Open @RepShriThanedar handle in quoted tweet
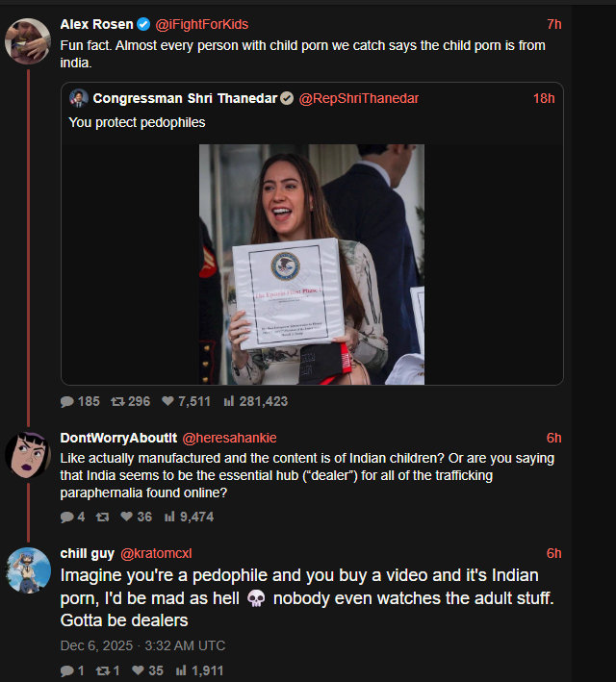This screenshot has width=616, height=682. point(359,98)
